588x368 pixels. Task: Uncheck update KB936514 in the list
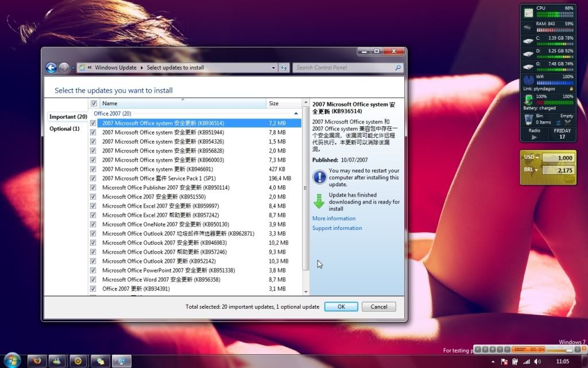point(93,122)
